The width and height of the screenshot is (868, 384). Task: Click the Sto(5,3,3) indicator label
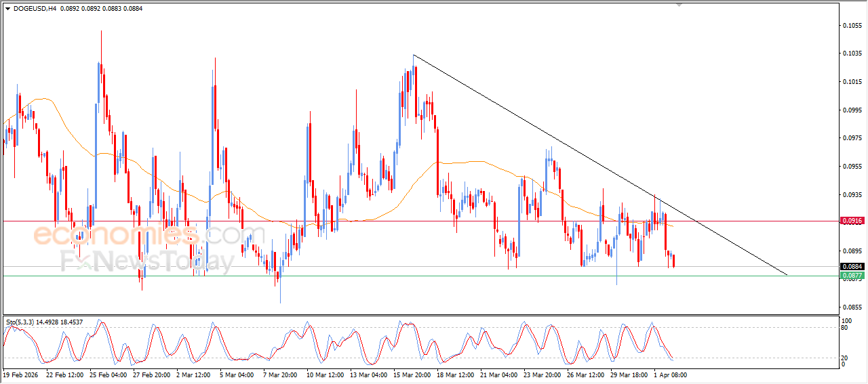(x=24, y=322)
